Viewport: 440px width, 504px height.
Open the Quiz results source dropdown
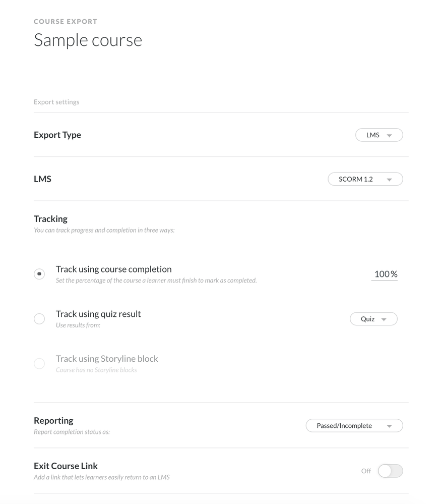(373, 319)
